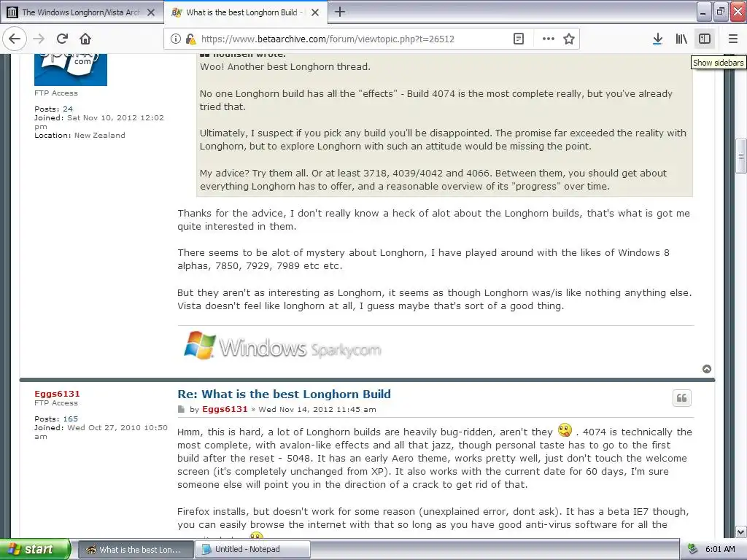This screenshot has width=747, height=560.
Task: Click the vertical scrollbar thumb
Action: (x=741, y=156)
